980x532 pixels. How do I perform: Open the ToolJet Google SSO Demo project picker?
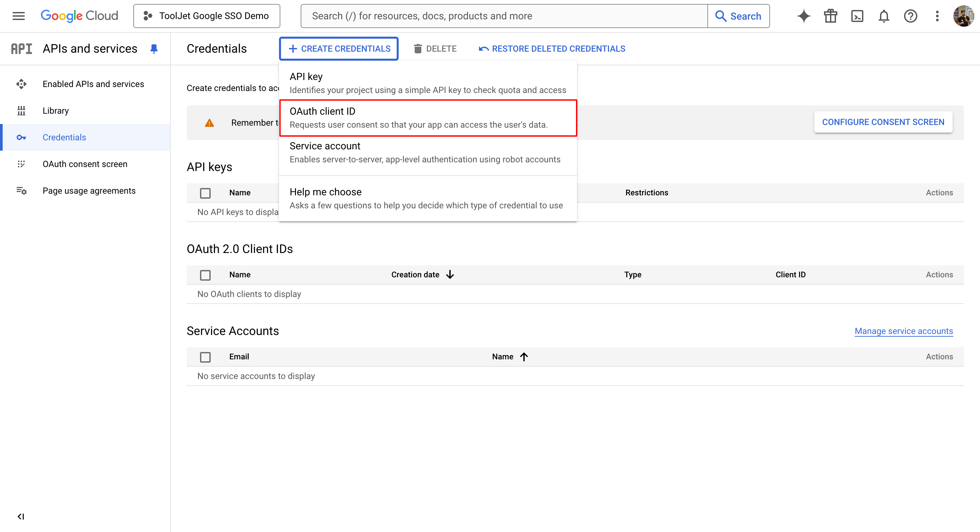(x=207, y=16)
